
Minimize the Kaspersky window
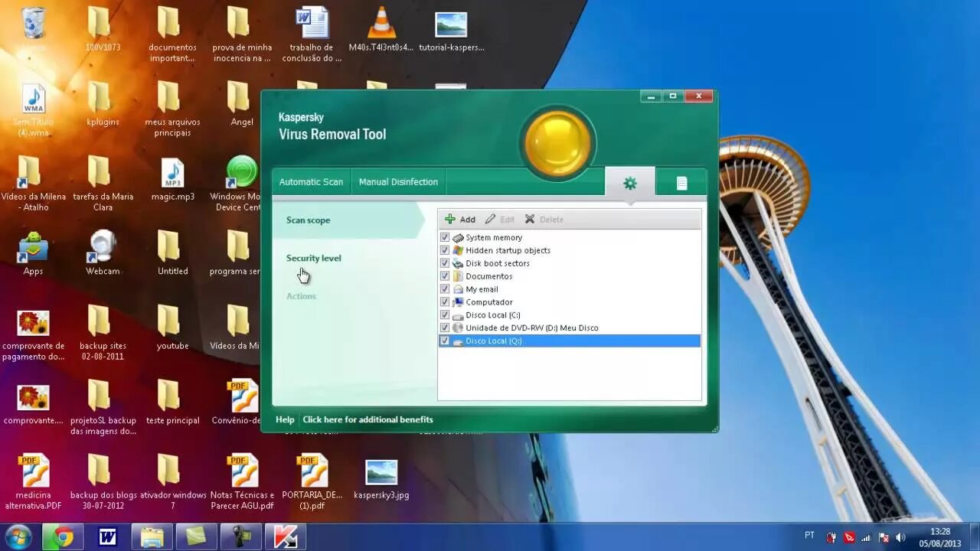point(651,96)
